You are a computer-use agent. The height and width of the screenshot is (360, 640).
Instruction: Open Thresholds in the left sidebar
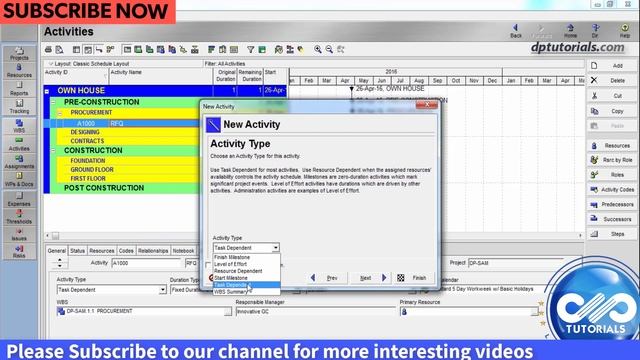tap(19, 217)
